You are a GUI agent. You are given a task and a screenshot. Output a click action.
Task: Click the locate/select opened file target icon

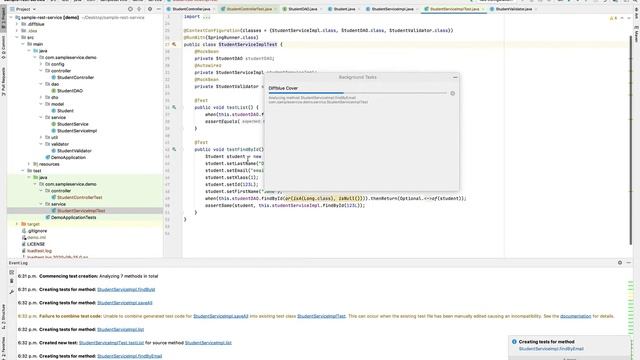[x=130, y=9]
